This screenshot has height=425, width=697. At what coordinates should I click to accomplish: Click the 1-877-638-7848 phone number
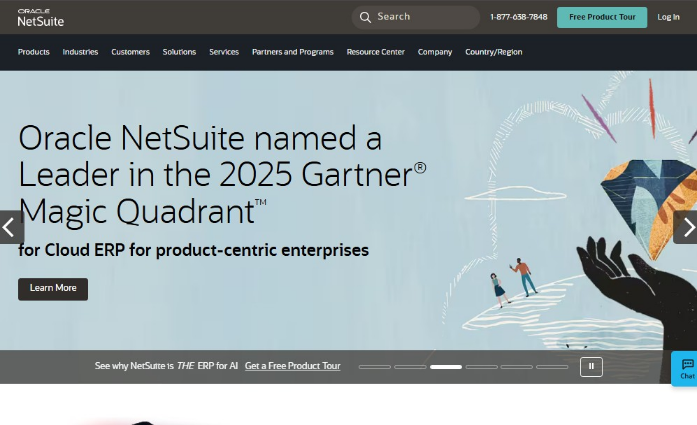pos(518,17)
